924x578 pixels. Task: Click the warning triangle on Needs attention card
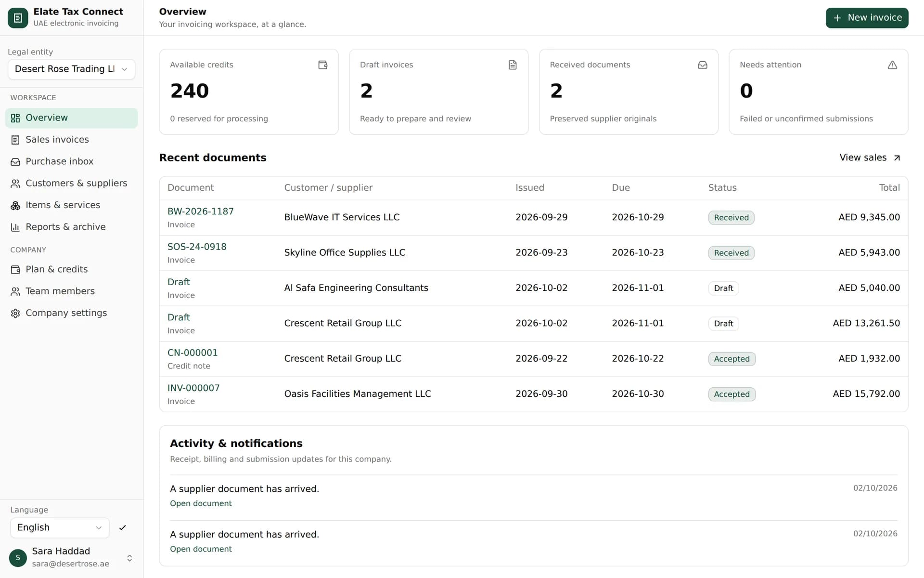coord(892,65)
